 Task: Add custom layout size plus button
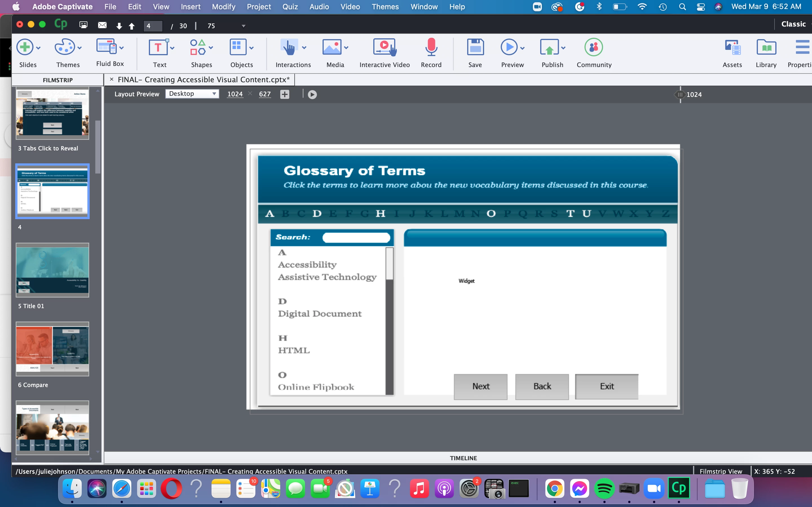[x=284, y=95]
